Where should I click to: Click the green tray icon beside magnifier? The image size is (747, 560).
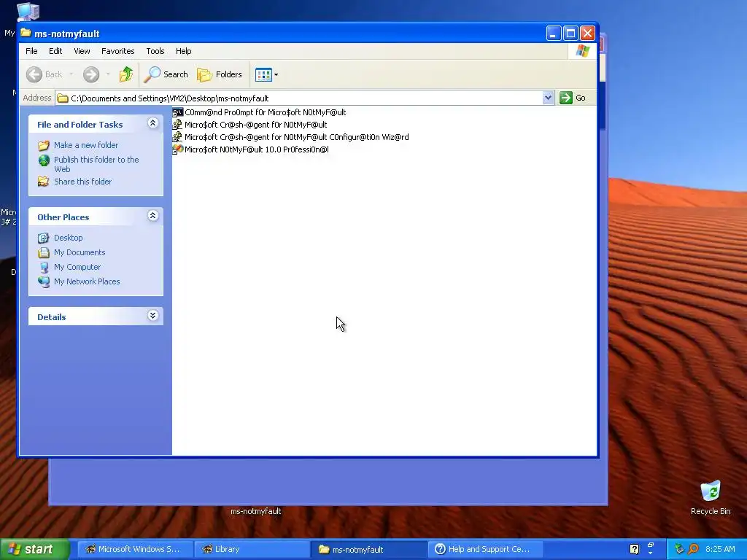(x=679, y=549)
